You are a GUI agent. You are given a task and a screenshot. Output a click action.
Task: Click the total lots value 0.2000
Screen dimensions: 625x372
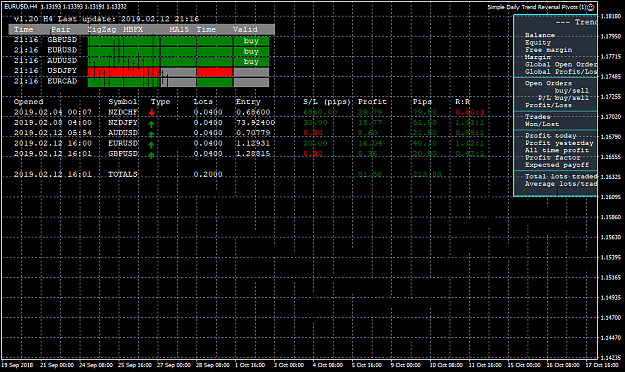pyautogui.click(x=208, y=175)
